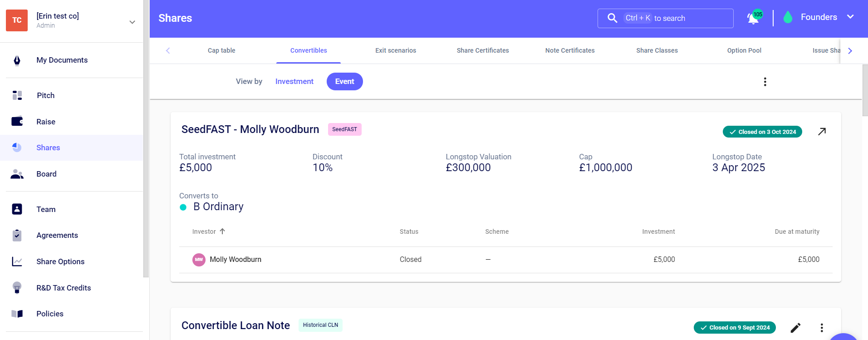Expand the Founders plan dropdown
Viewport: 868px width, 340px height.
click(850, 17)
